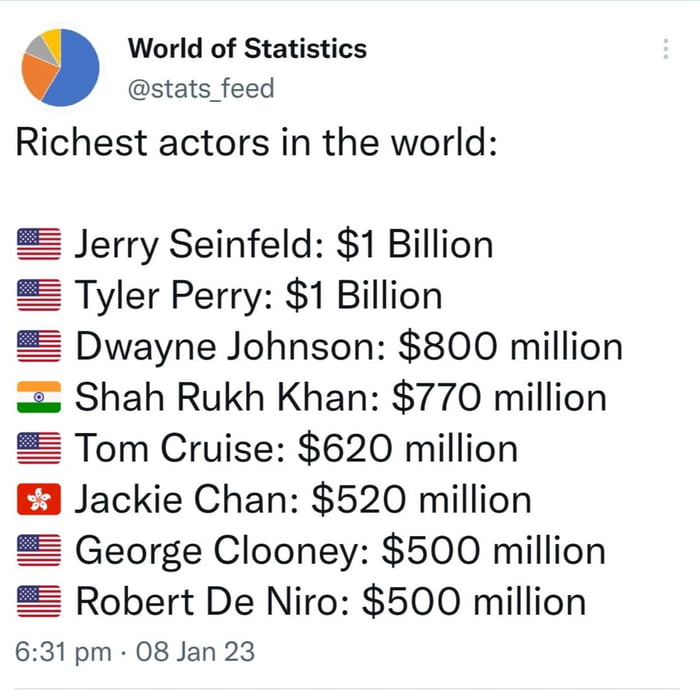Open the World of Statistics profile avatar
Screen dimensions: 700x700
tap(59, 67)
